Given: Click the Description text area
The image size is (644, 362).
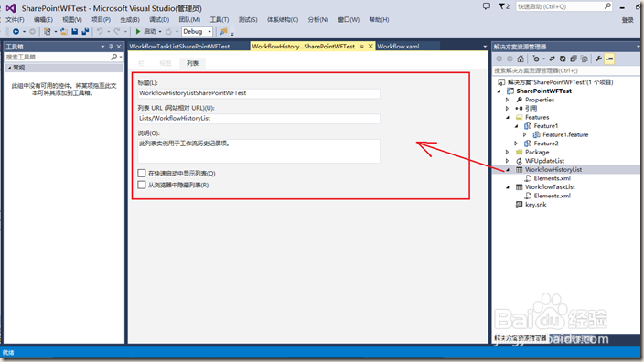Looking at the screenshot, I should coord(259,151).
